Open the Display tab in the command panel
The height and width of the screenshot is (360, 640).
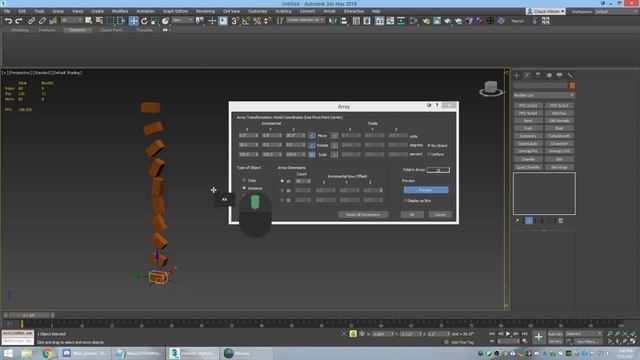pos(559,75)
